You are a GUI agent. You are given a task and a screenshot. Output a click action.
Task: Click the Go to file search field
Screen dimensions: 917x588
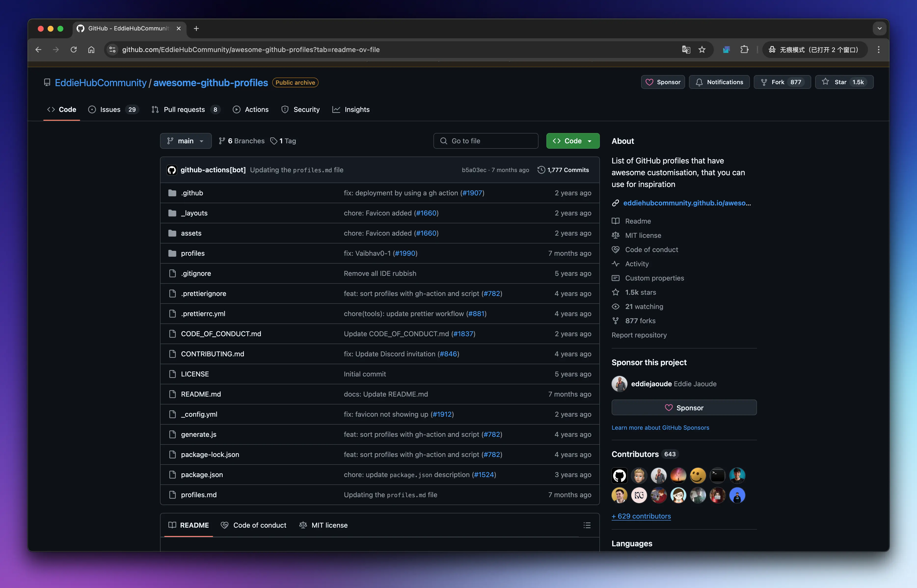click(x=485, y=141)
